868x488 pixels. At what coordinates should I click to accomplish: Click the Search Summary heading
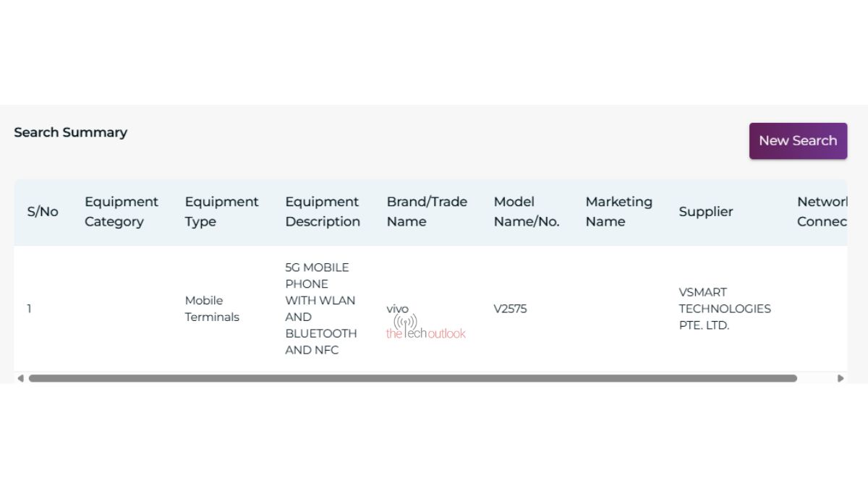tap(70, 132)
